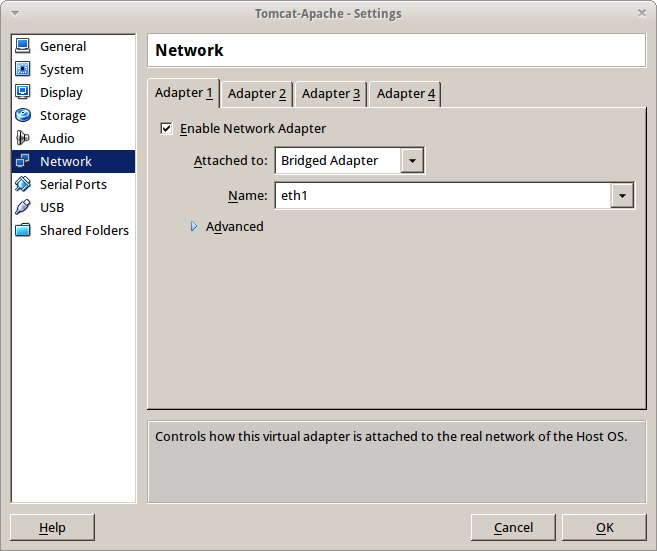Uncheck Enable Network Adapter checkbox
The height and width of the screenshot is (551, 657).
pyautogui.click(x=166, y=128)
